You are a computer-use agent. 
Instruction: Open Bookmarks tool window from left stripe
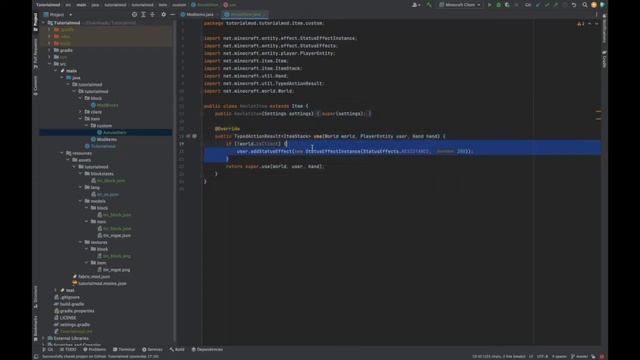[x=36, y=328]
